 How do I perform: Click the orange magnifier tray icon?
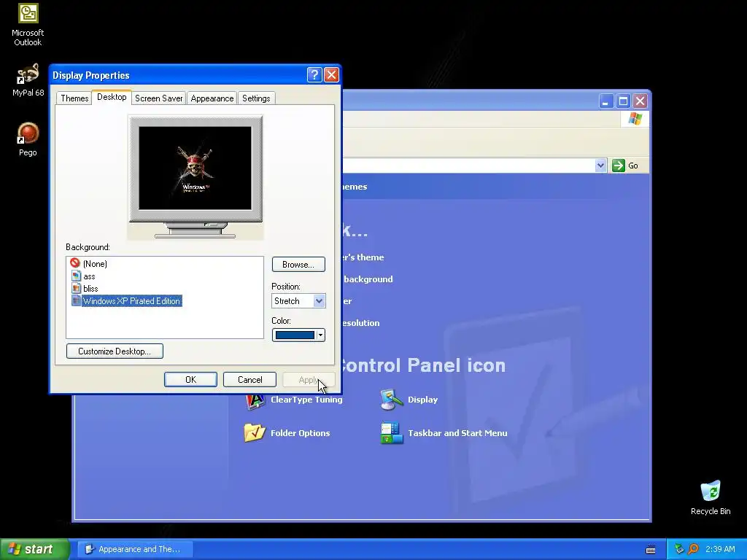pyautogui.click(x=693, y=549)
